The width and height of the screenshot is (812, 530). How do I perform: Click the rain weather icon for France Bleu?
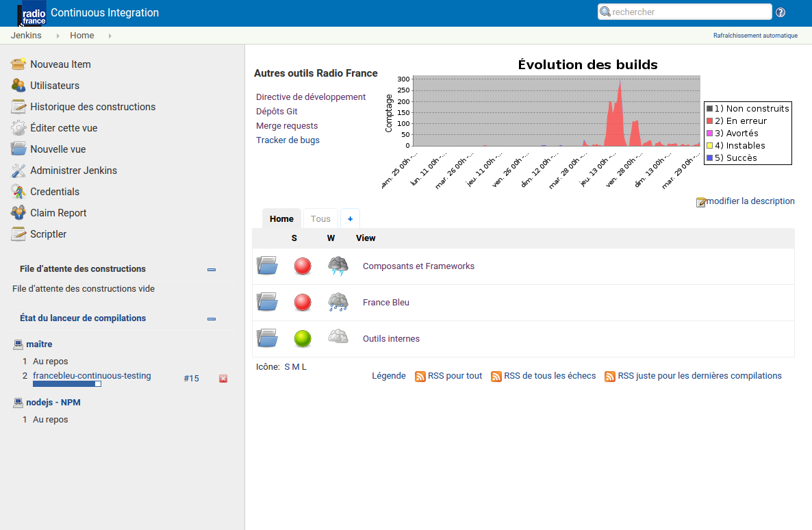tap(338, 302)
